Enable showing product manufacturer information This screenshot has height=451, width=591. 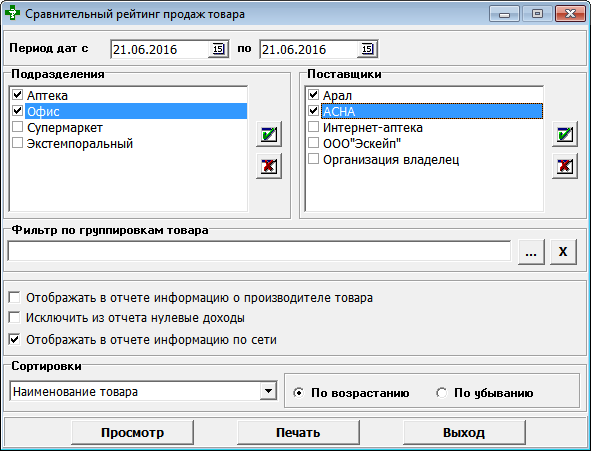click(14, 298)
